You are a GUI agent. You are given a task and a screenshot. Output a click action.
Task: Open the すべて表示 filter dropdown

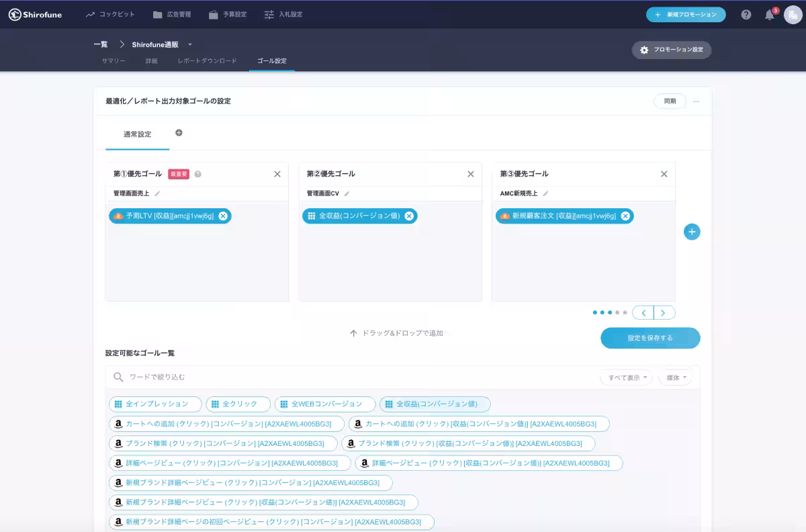pyautogui.click(x=626, y=378)
